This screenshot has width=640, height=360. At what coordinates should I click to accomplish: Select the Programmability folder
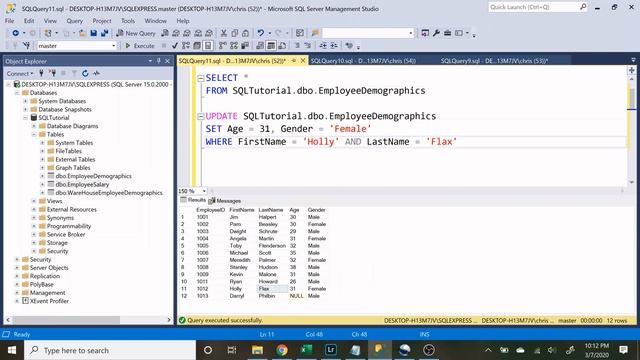pyautogui.click(x=69, y=226)
